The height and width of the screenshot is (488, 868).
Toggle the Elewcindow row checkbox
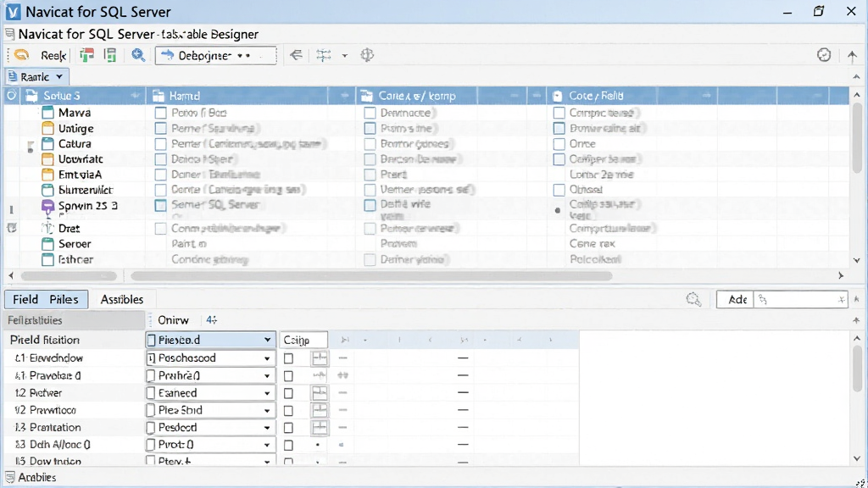coord(288,358)
